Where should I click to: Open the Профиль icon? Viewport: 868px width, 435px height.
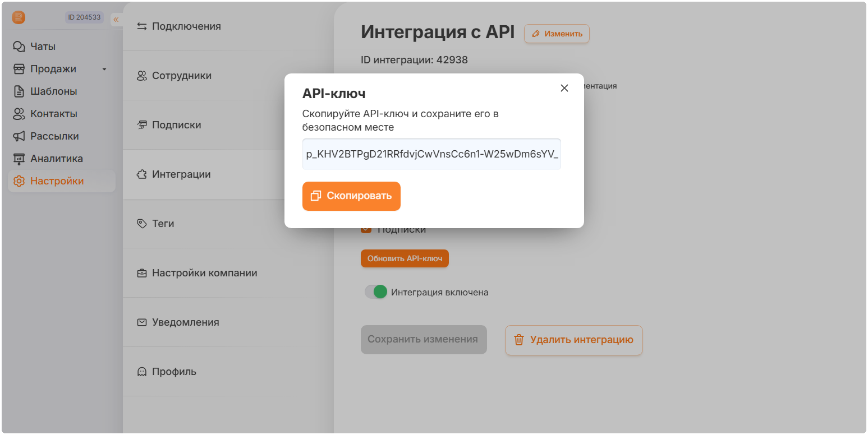[141, 371]
